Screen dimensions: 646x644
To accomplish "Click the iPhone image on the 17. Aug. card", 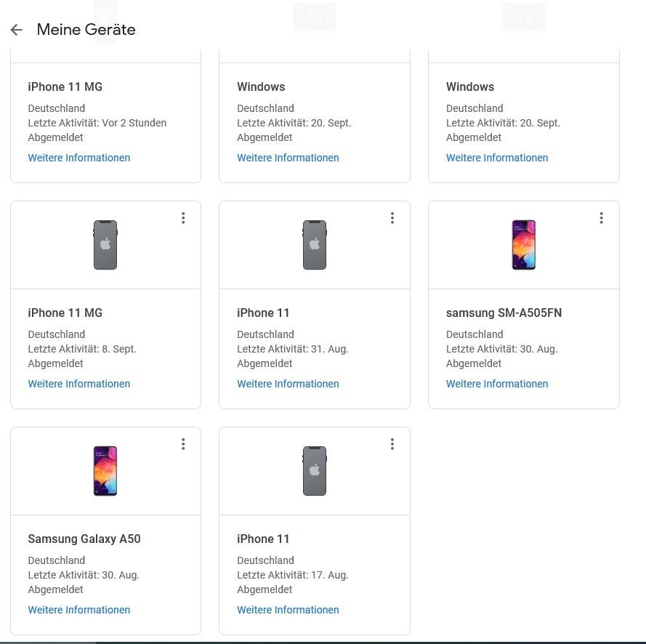I will pyautogui.click(x=315, y=470).
